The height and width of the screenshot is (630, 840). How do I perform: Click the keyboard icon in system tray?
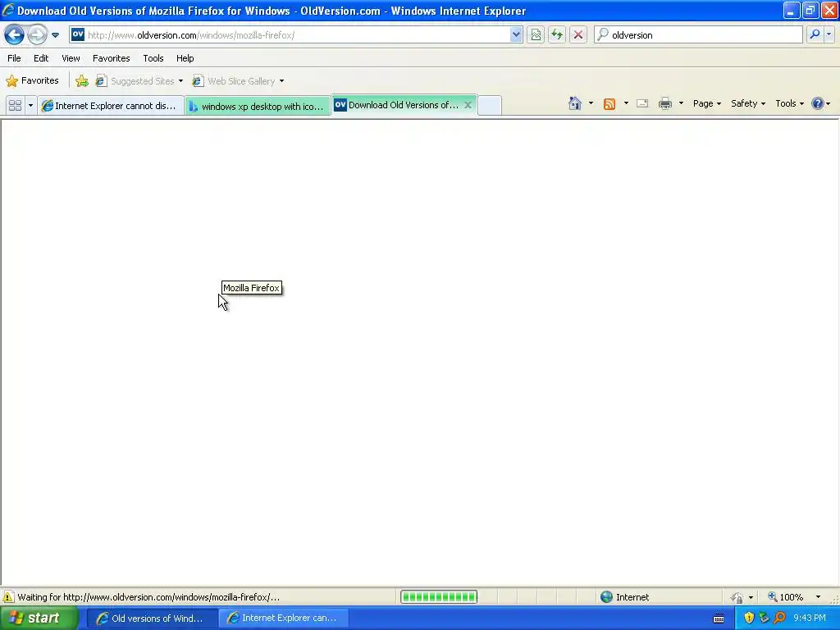[x=719, y=619]
